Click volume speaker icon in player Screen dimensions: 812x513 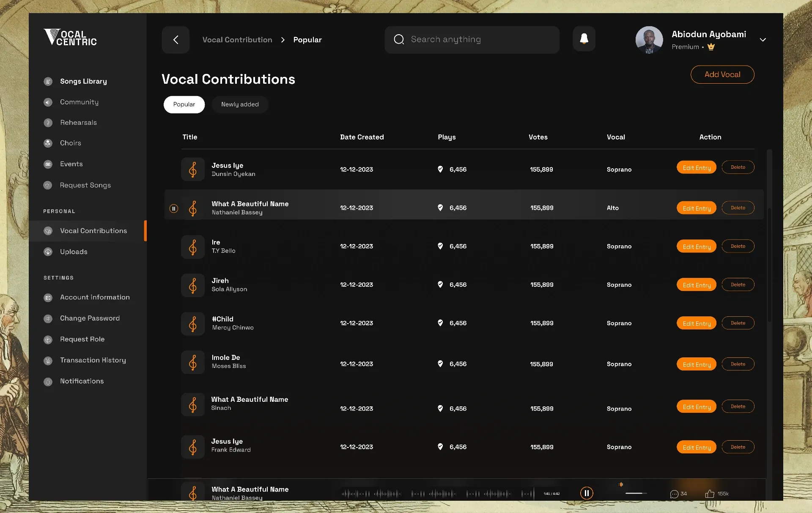pos(621,485)
